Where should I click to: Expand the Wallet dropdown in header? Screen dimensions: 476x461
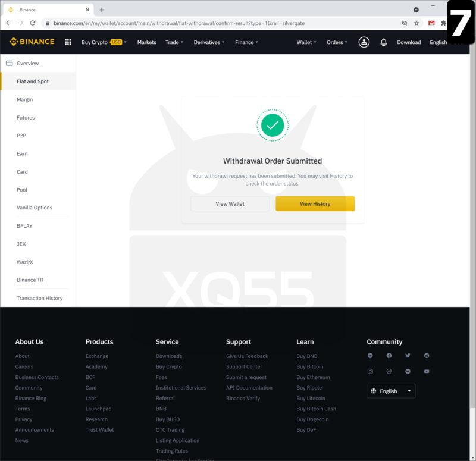(x=306, y=42)
